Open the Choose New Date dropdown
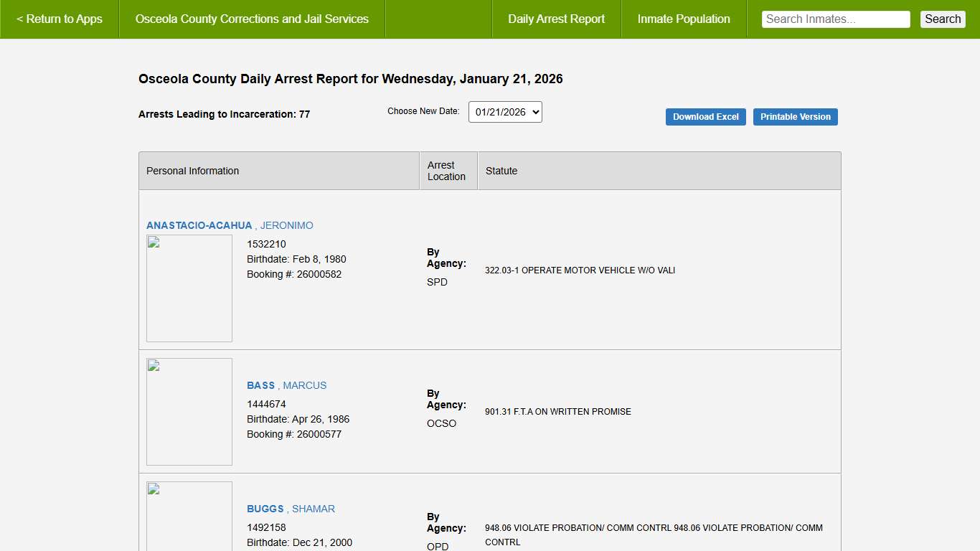The height and width of the screenshot is (551, 980). tap(505, 112)
